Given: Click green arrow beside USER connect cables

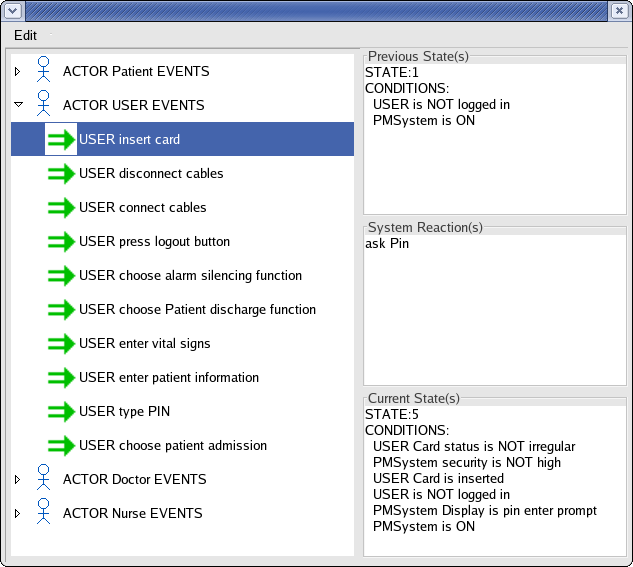Looking at the screenshot, I should pyautogui.click(x=62, y=208).
